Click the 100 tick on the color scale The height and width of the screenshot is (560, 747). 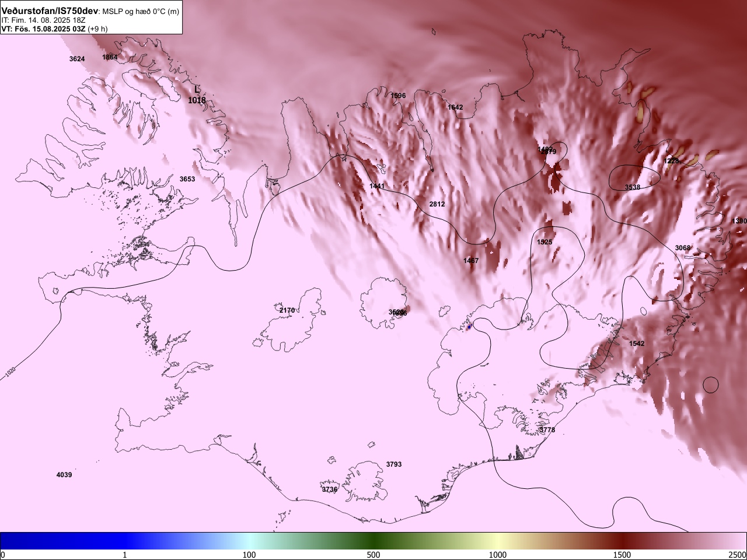(249, 554)
